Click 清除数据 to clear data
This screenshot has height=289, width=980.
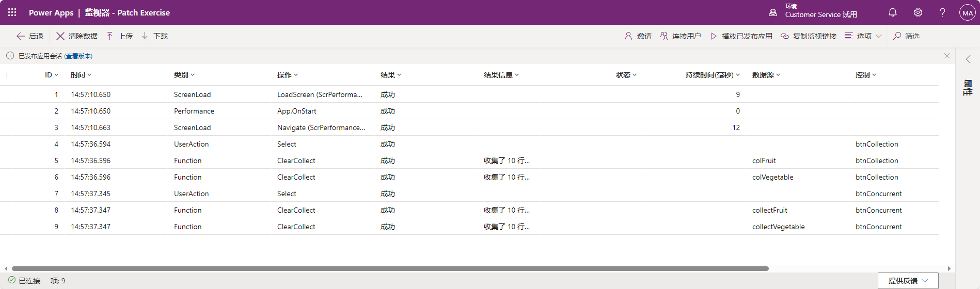(x=77, y=36)
